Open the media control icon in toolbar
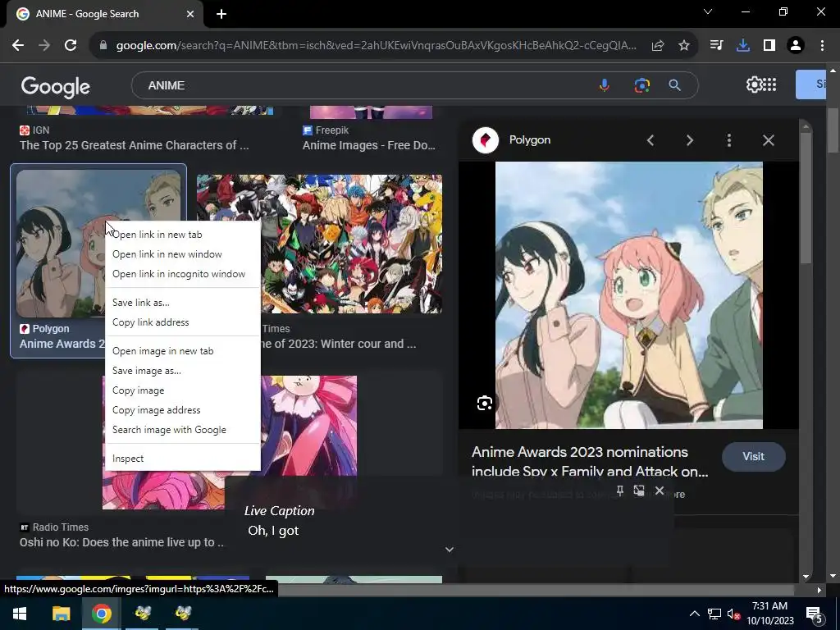Viewport: 840px width, 630px height. (716, 46)
